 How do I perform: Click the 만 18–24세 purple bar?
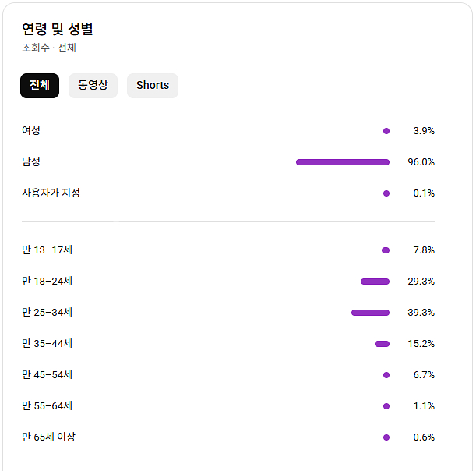pos(375,282)
